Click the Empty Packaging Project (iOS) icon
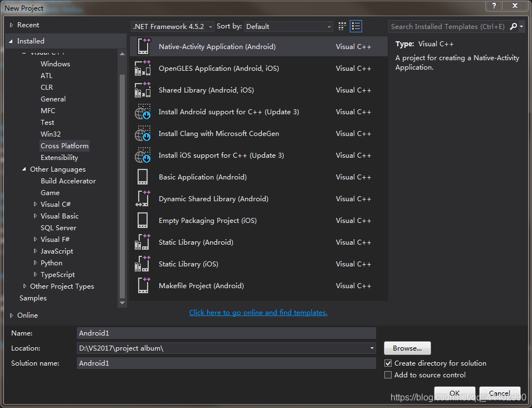The image size is (532, 408). 143,220
